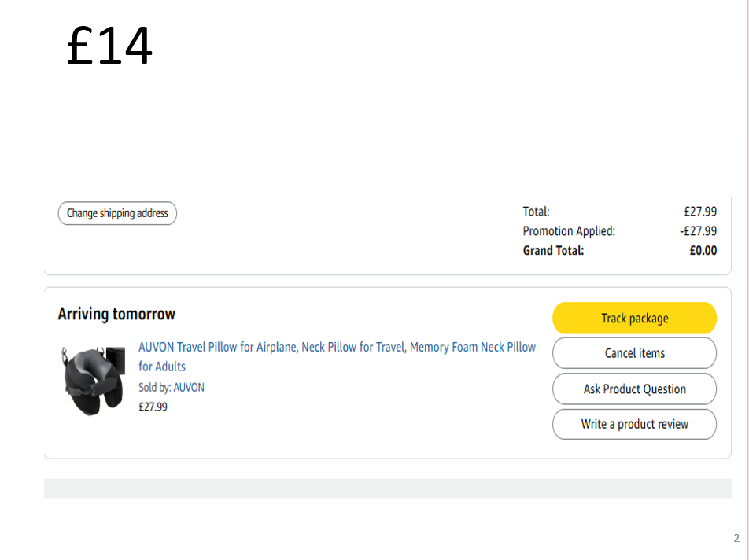Image resolution: width=749 pixels, height=560 pixels.
Task: Click the Promotion Applied label
Action: (x=569, y=231)
